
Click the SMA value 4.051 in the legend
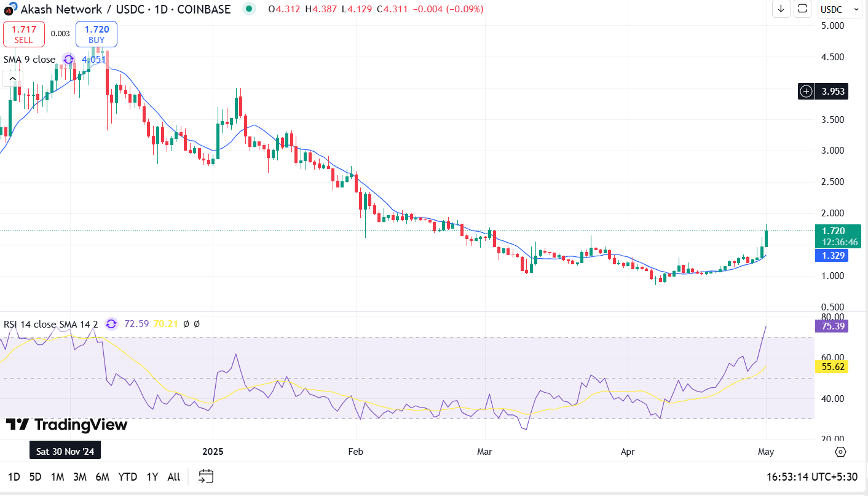[93, 60]
